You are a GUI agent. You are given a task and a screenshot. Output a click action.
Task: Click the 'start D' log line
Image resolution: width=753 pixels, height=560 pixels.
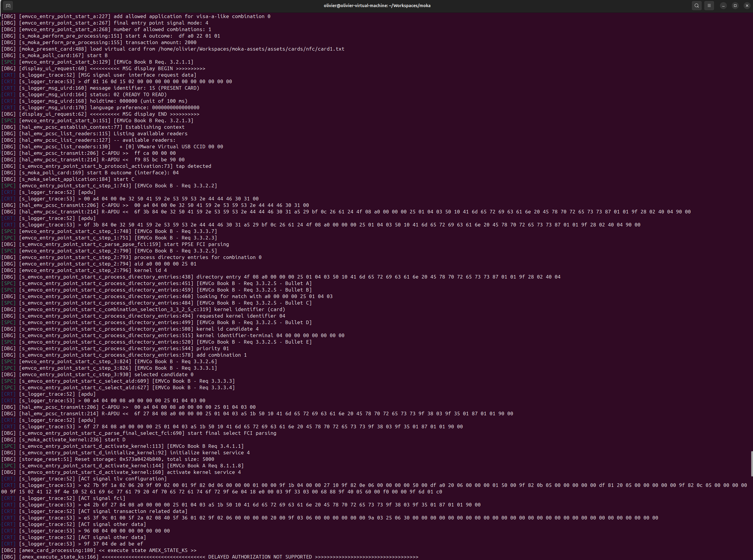(63, 440)
